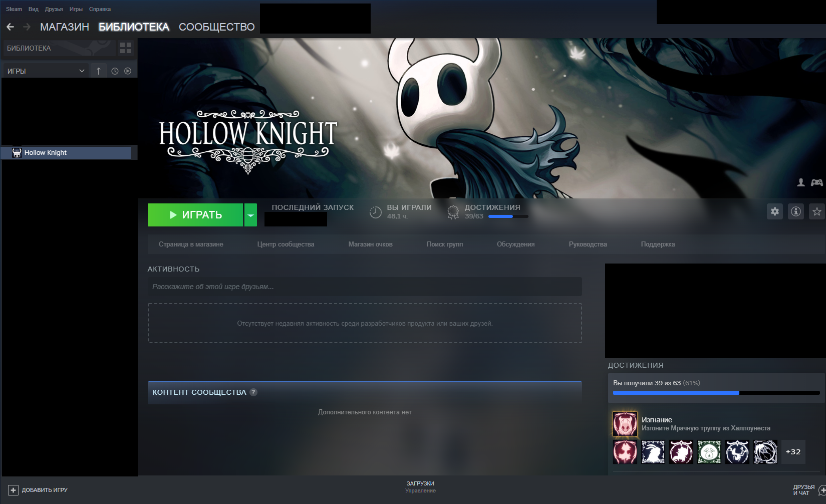
Task: Open Страница в магазине link
Action: [x=191, y=244]
